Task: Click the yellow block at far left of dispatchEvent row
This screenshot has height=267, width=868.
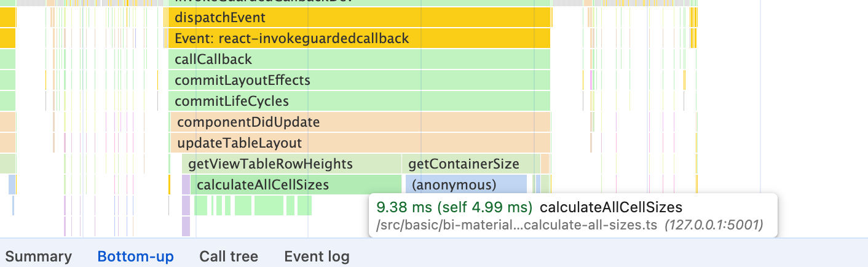Action: pyautogui.click(x=7, y=17)
